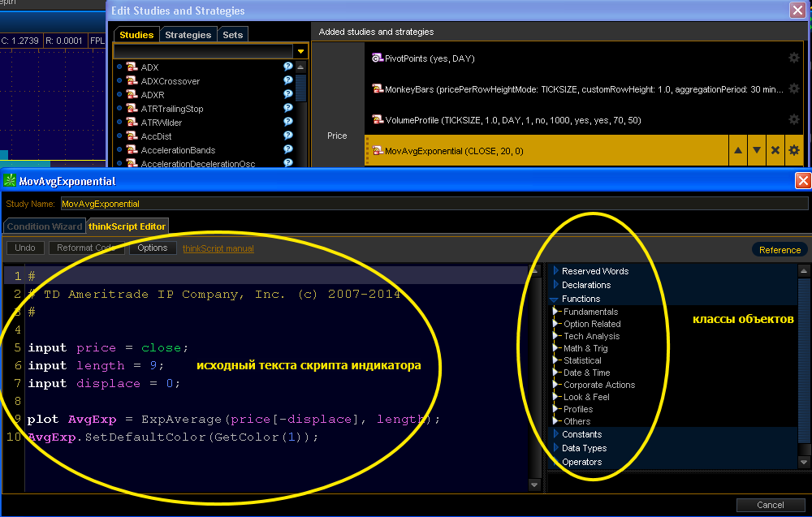Open the thinkScript manual link

(x=218, y=248)
